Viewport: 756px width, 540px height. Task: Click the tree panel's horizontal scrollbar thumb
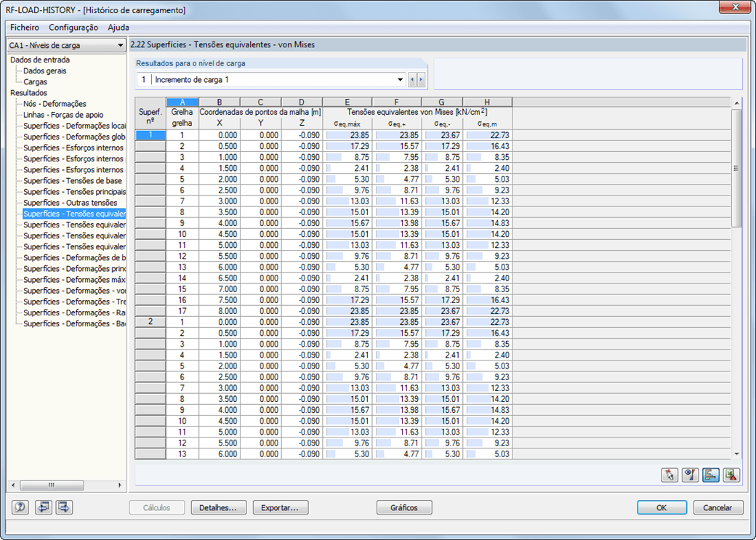pos(52,485)
